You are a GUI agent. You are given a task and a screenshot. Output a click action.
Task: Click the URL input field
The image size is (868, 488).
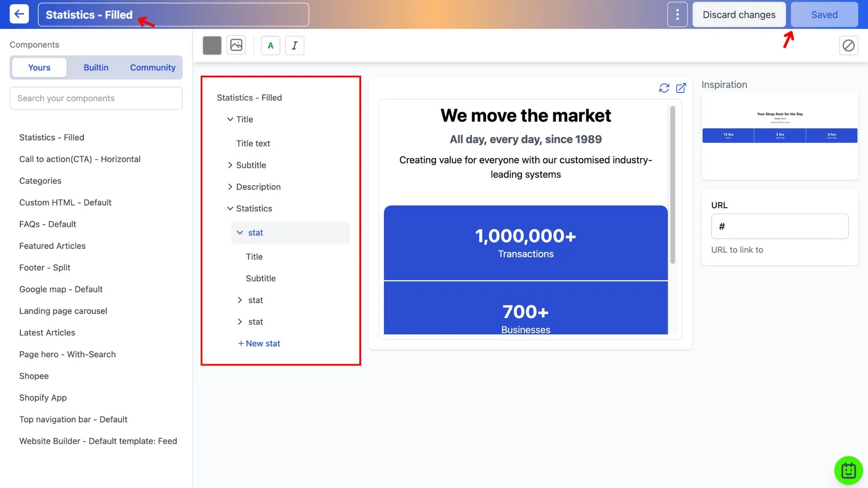(780, 225)
